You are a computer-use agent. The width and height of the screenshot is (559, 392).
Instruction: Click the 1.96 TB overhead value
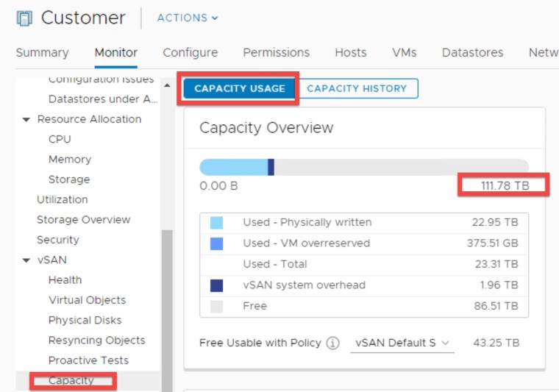click(499, 285)
